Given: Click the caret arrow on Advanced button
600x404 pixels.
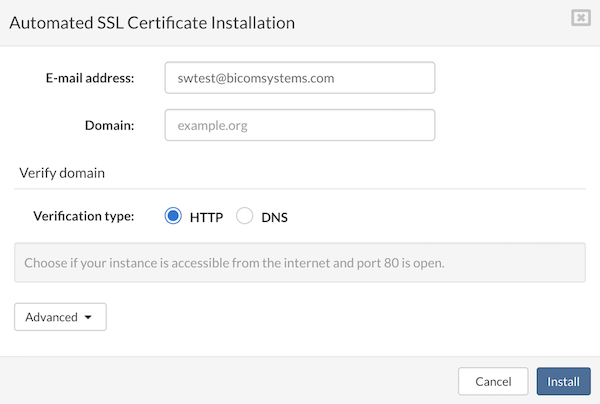Looking at the screenshot, I should (x=89, y=318).
